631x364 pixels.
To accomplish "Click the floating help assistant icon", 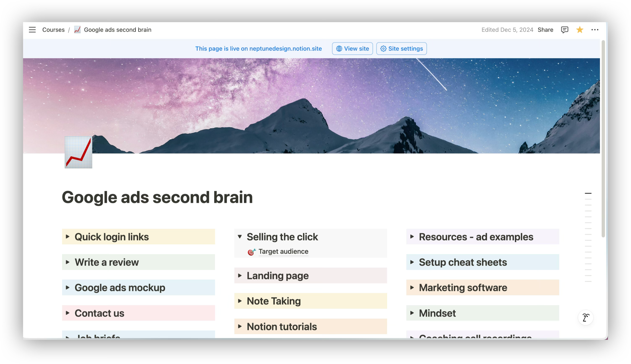I will pos(585,317).
